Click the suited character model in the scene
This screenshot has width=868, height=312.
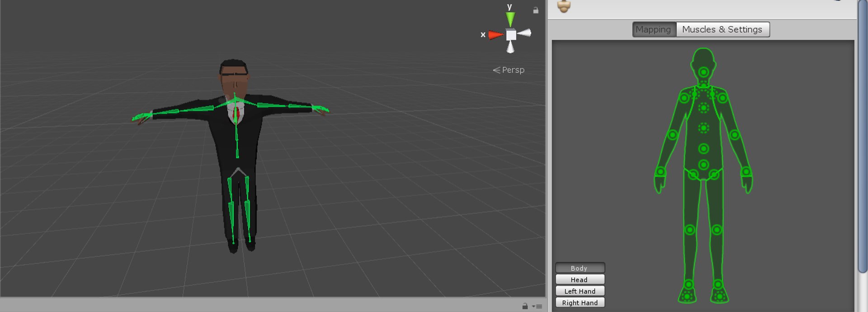pyautogui.click(x=236, y=154)
